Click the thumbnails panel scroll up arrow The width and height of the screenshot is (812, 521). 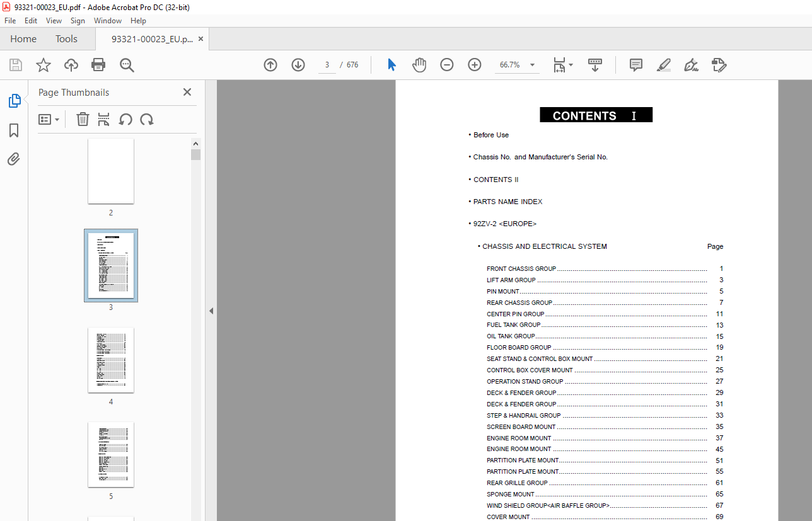(195, 143)
